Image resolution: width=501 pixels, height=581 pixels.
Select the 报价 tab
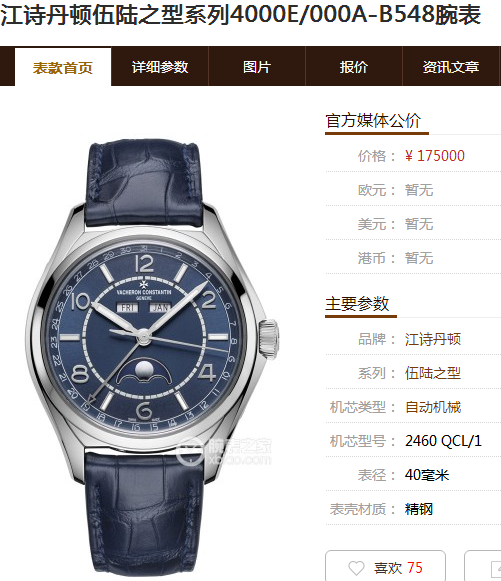tap(354, 67)
